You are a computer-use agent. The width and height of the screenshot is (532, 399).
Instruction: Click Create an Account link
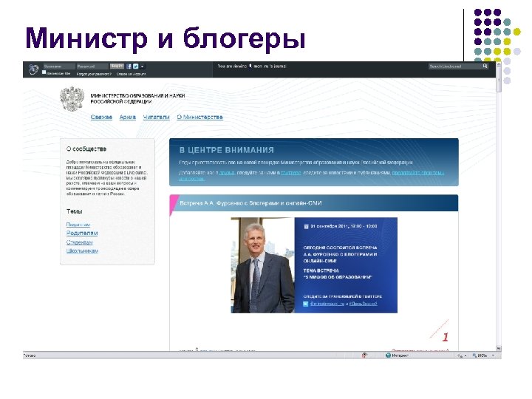(x=131, y=74)
